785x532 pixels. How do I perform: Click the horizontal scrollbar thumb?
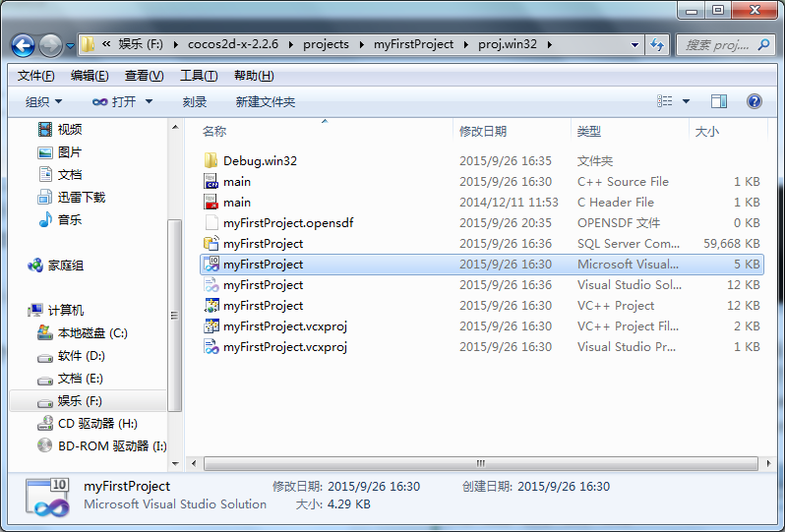pyautogui.click(x=481, y=463)
